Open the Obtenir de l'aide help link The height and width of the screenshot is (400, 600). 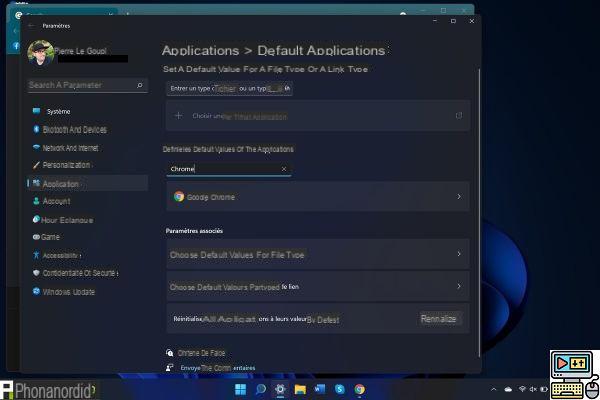tap(201, 353)
